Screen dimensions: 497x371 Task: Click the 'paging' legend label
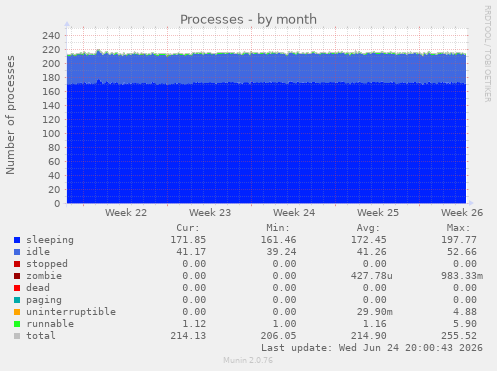pyautogui.click(x=44, y=300)
